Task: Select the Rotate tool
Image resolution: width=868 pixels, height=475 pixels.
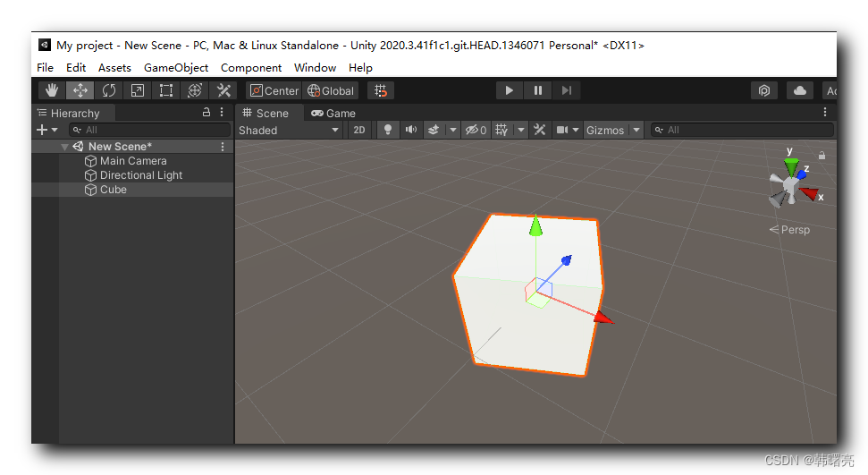Action: pos(109,90)
